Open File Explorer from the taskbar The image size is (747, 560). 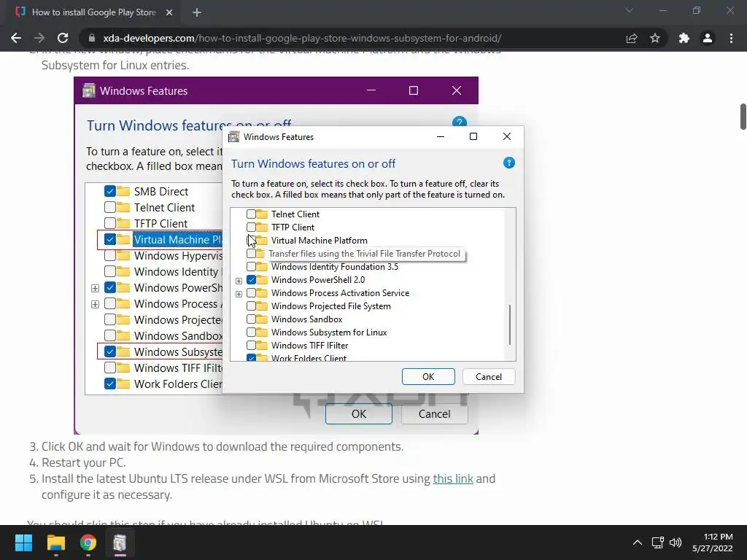pos(55,542)
